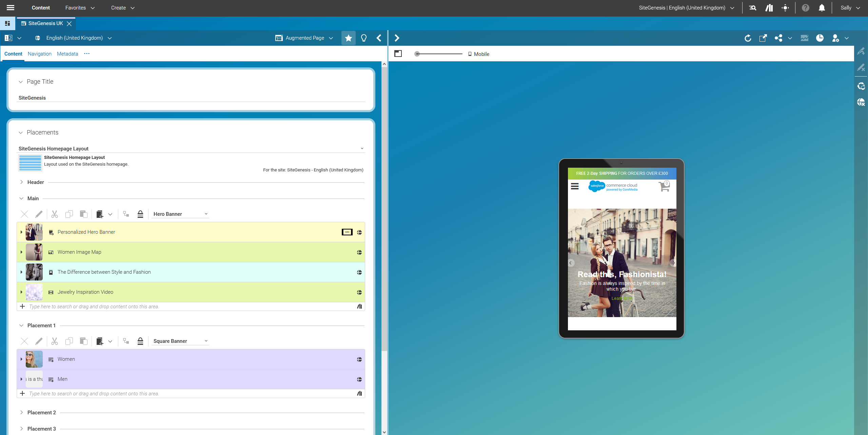Toggle the split preview view icon
The height and width of the screenshot is (435, 868).
click(x=398, y=53)
